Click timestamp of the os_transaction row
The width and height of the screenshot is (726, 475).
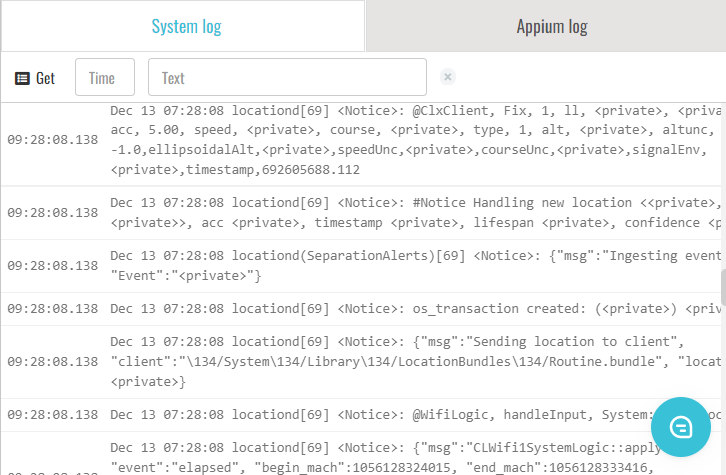coord(52,309)
